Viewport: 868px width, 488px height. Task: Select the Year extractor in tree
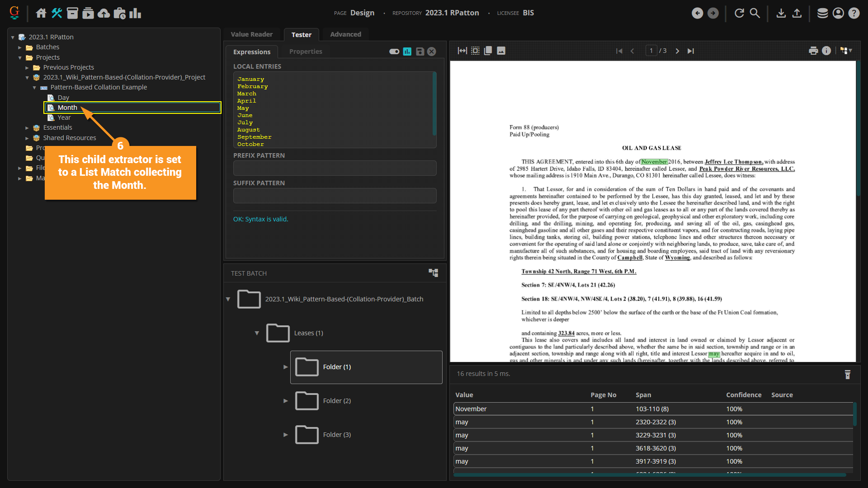pyautogui.click(x=64, y=117)
